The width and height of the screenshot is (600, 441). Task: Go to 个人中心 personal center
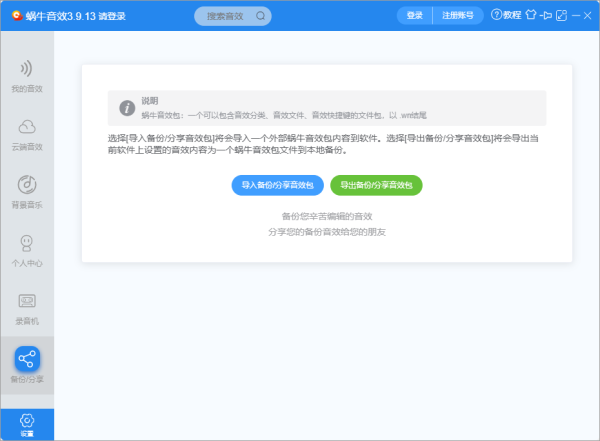[27, 251]
